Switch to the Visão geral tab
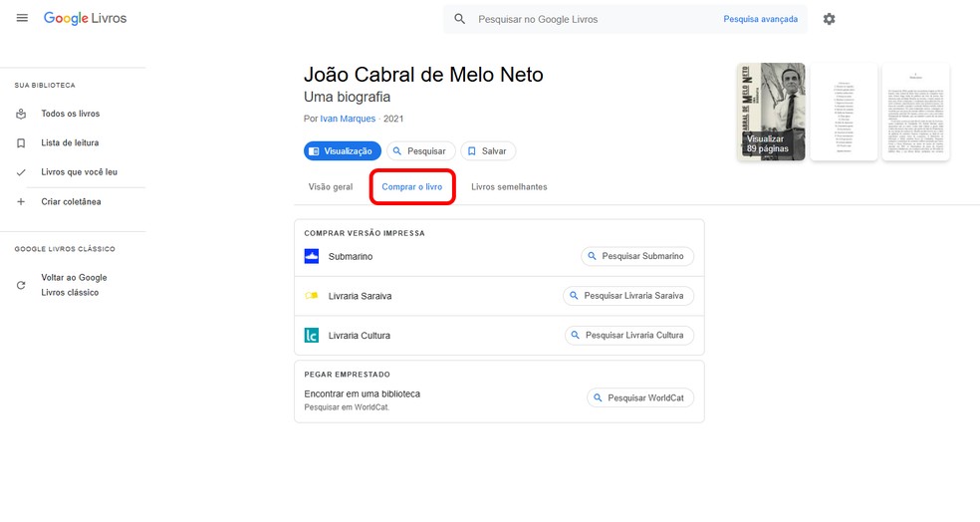This screenshot has width=980, height=522. tap(330, 187)
